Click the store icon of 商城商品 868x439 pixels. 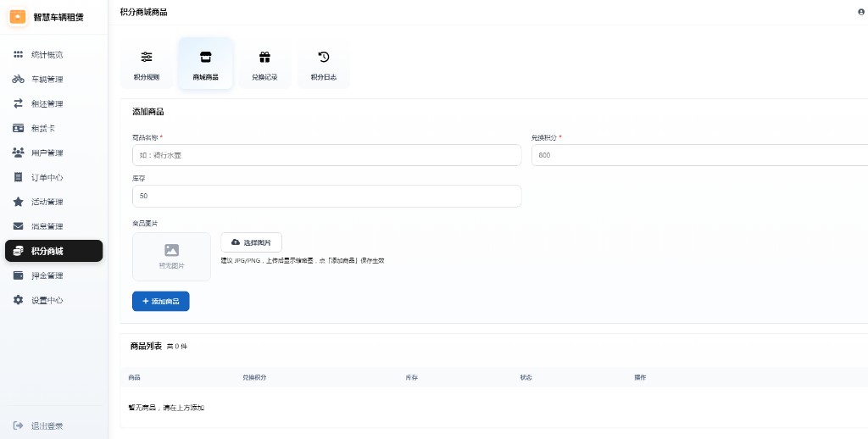click(205, 57)
